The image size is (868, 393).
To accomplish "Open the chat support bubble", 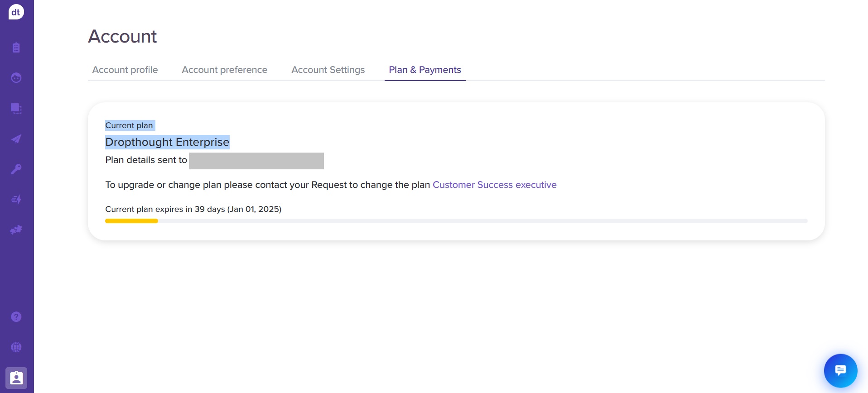I will pos(840,370).
